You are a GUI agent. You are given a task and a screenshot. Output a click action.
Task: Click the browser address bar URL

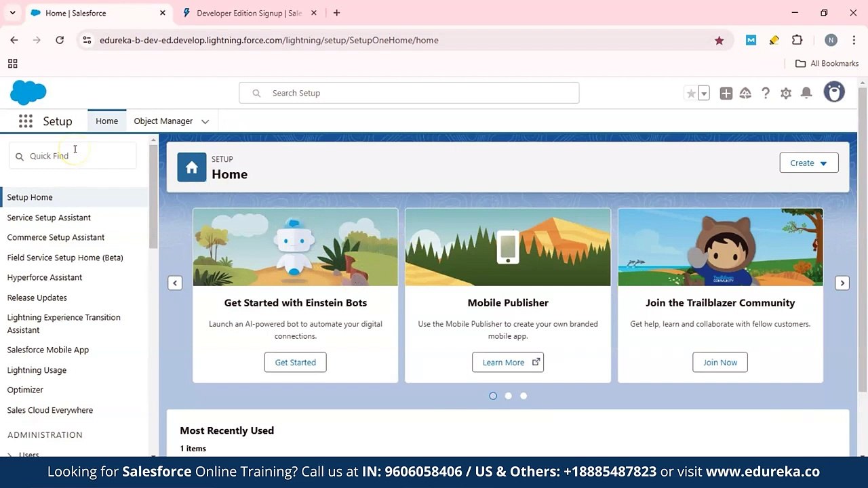(269, 40)
